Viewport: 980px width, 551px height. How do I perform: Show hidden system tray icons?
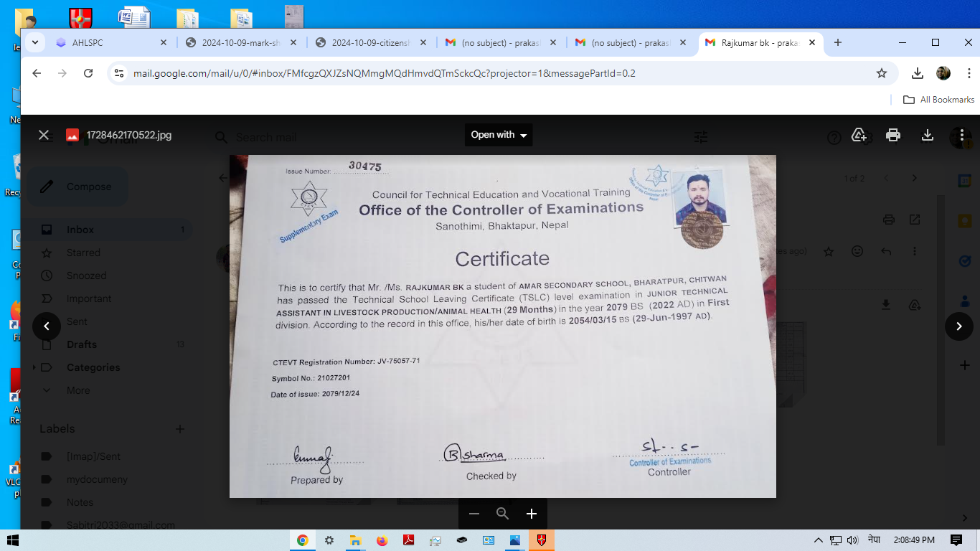click(x=819, y=540)
